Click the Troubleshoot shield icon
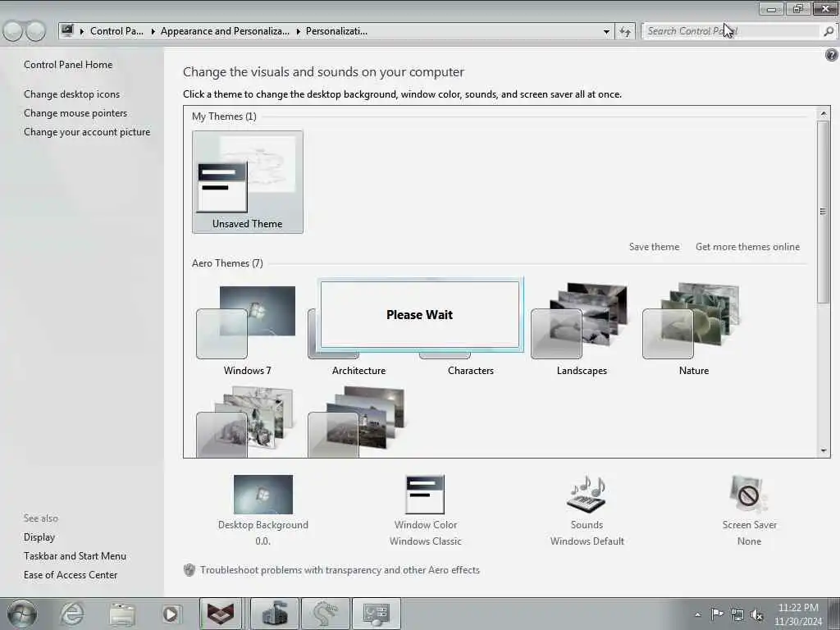Screen dimensions: 840x630 coord(189,570)
